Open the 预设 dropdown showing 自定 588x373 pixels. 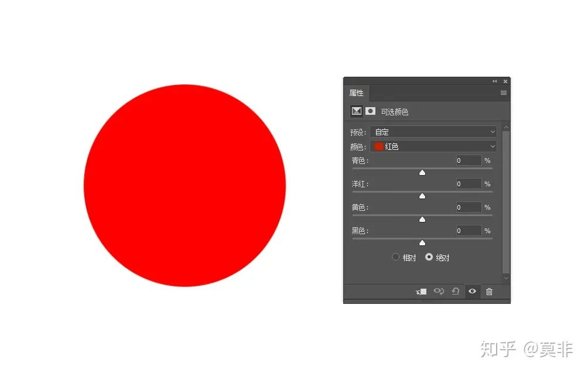point(433,131)
